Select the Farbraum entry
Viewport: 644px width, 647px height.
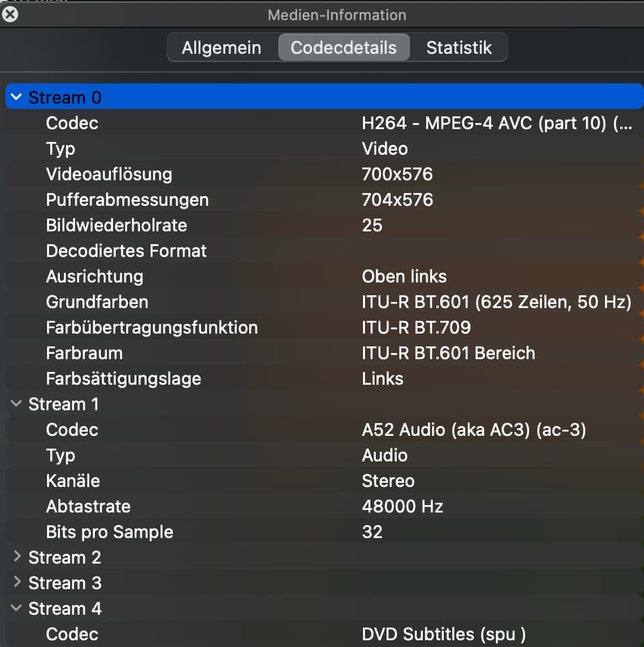point(84,353)
